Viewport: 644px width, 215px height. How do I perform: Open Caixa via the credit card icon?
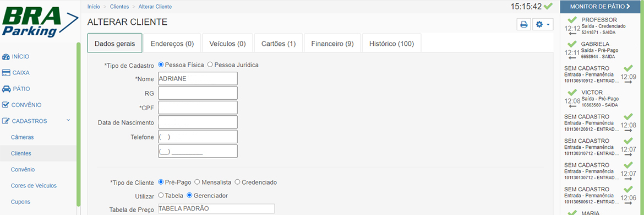[x=6, y=73]
